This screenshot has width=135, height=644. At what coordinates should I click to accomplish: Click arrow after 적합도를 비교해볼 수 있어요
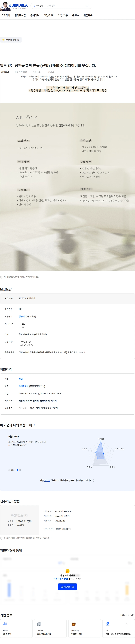click(x=94, y=480)
